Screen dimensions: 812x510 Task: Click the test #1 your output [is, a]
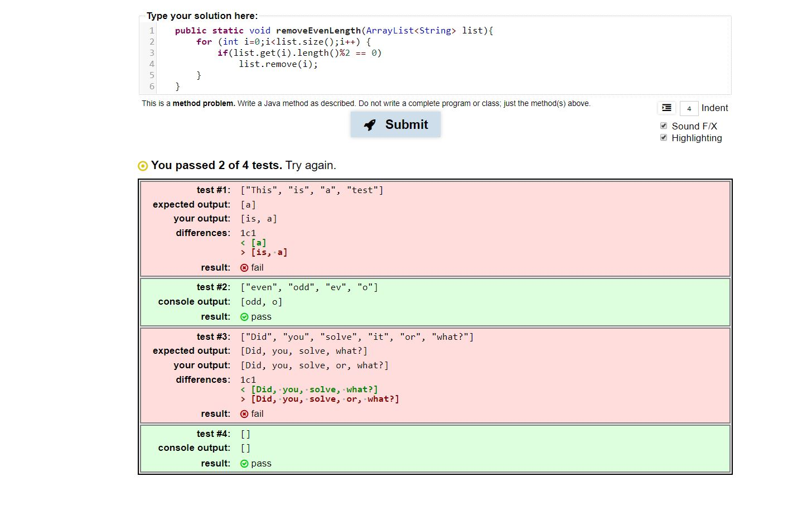(x=259, y=219)
